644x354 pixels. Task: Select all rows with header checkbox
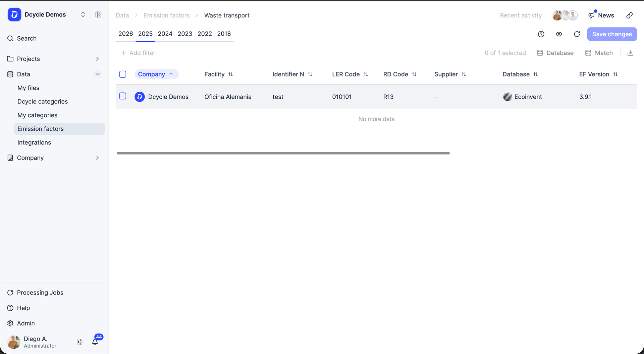pos(123,74)
